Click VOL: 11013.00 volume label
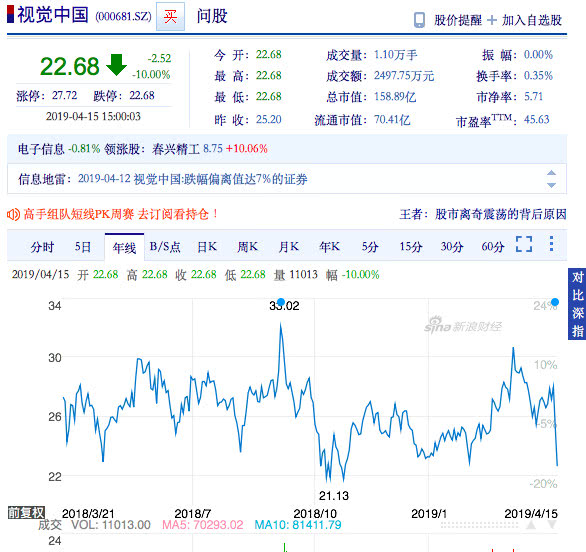 tap(111, 525)
